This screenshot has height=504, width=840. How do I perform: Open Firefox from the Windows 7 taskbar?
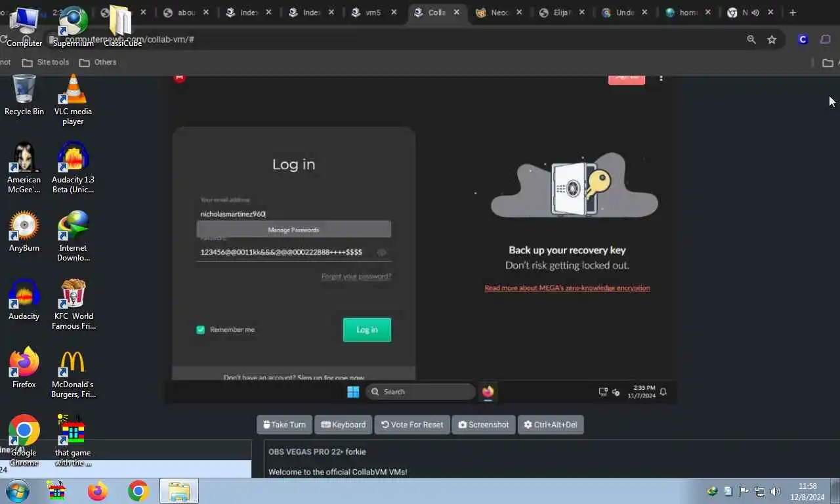pos(98,491)
